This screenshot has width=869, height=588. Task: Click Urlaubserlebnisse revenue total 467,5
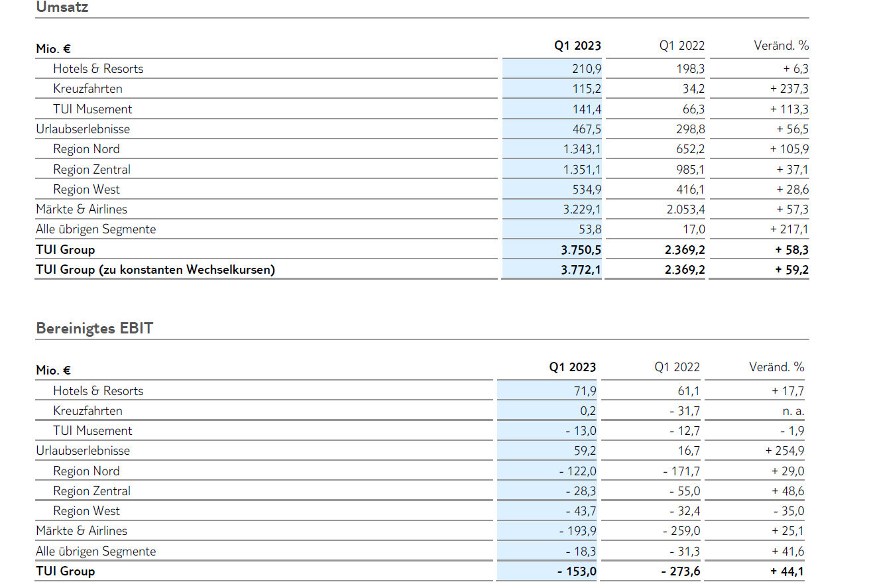[587, 129]
